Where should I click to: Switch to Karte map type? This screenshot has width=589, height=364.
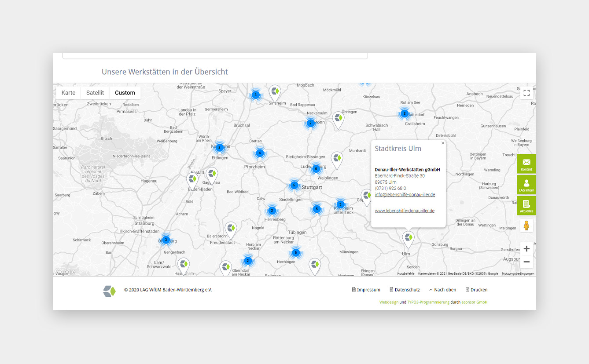coord(68,93)
